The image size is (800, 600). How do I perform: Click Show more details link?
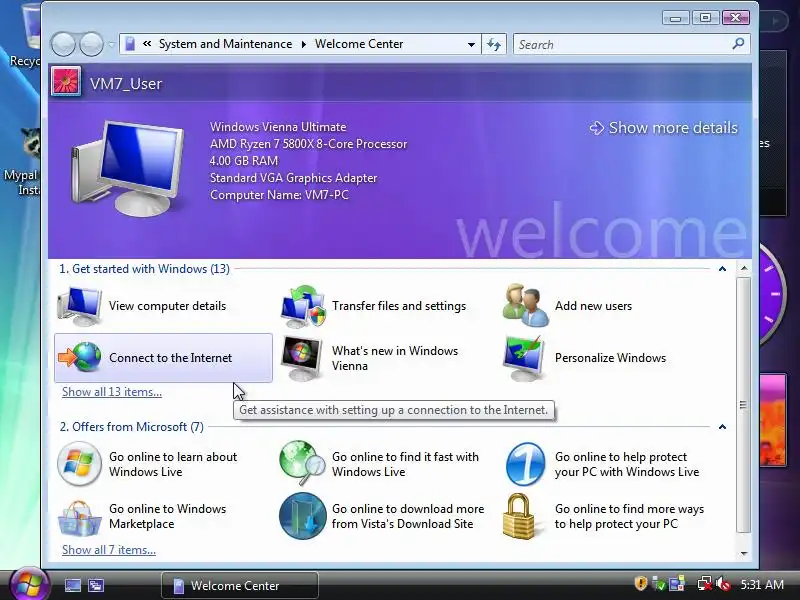(664, 128)
